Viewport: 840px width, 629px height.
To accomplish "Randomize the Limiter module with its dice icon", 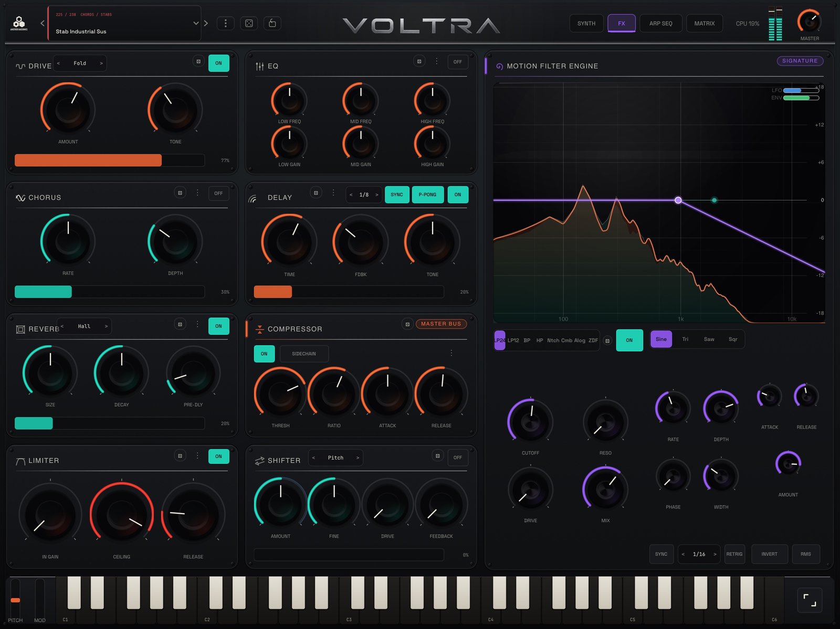I will click(x=180, y=455).
